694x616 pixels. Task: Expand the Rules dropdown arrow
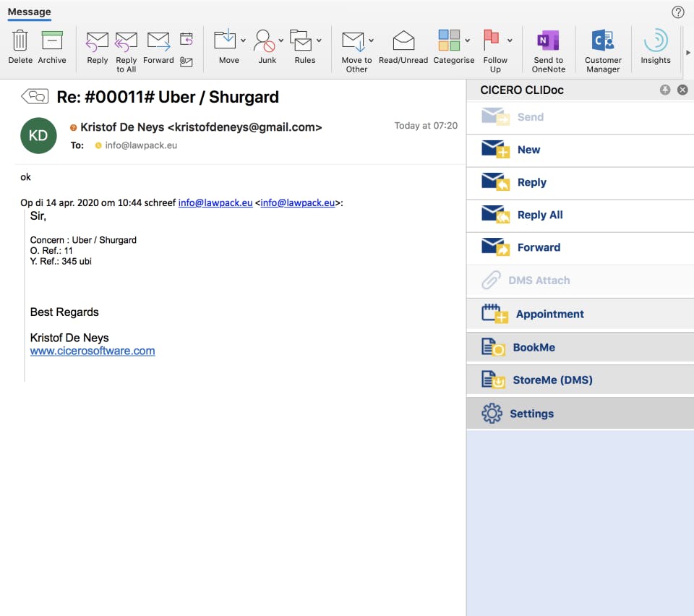[319, 40]
